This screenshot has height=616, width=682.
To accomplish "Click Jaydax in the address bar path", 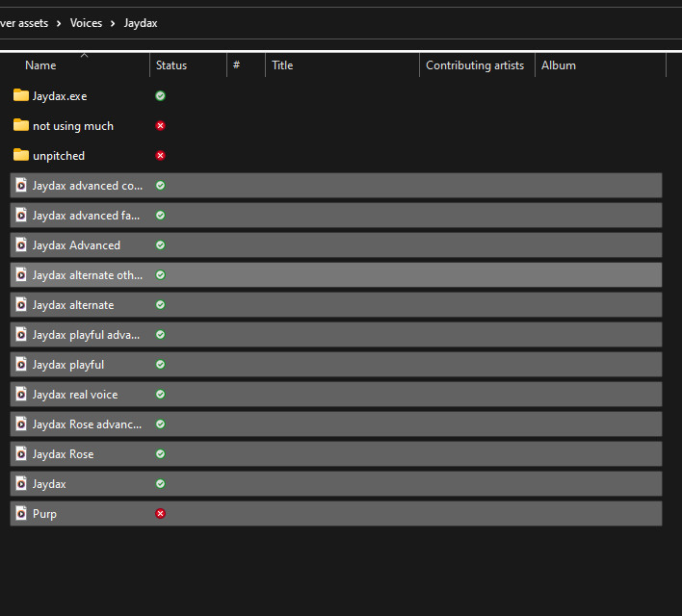I will (x=141, y=23).
